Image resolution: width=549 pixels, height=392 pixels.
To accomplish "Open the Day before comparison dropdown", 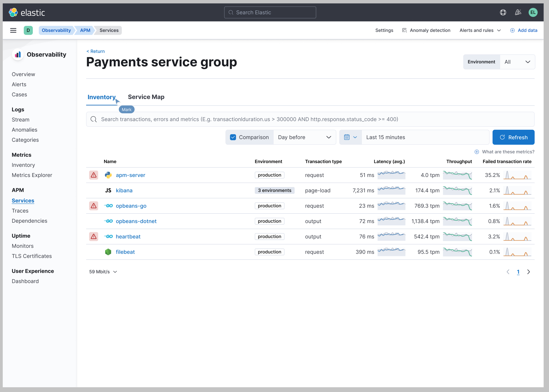I will pyautogui.click(x=304, y=137).
